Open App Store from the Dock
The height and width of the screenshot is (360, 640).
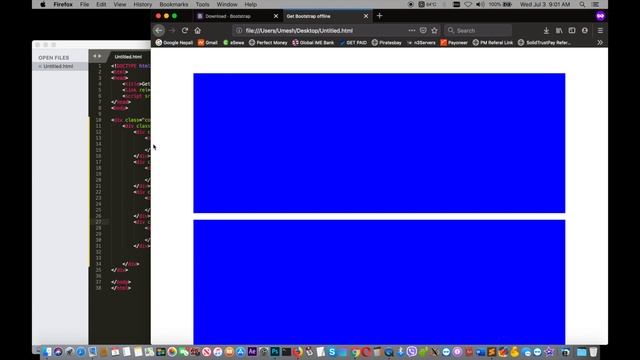pos(240,352)
